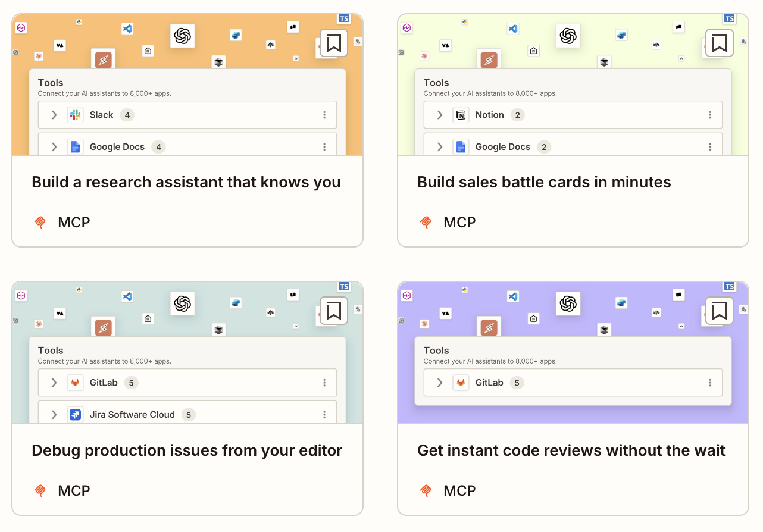Bookmark the research assistant card
763x532 pixels.
pos(333,43)
